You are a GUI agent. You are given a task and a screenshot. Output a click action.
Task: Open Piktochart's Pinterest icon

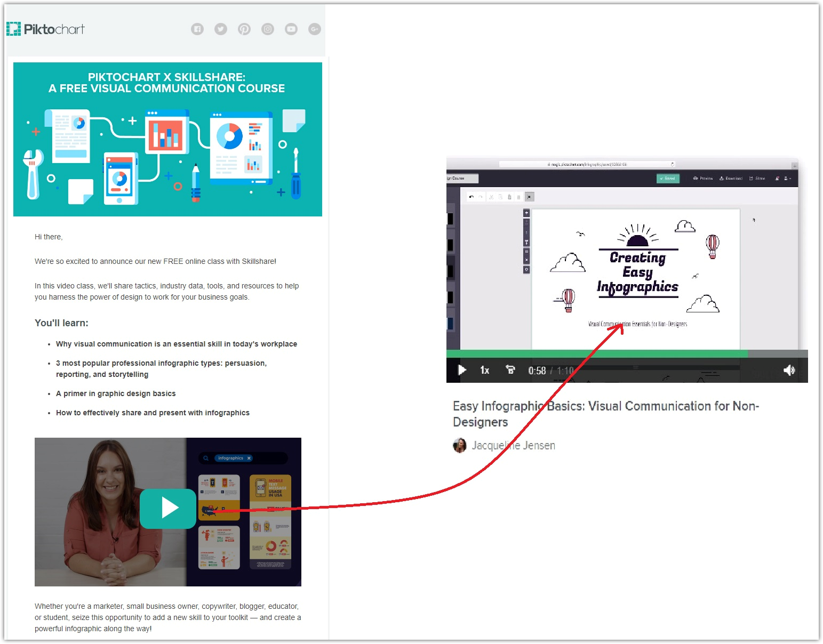pos(244,29)
